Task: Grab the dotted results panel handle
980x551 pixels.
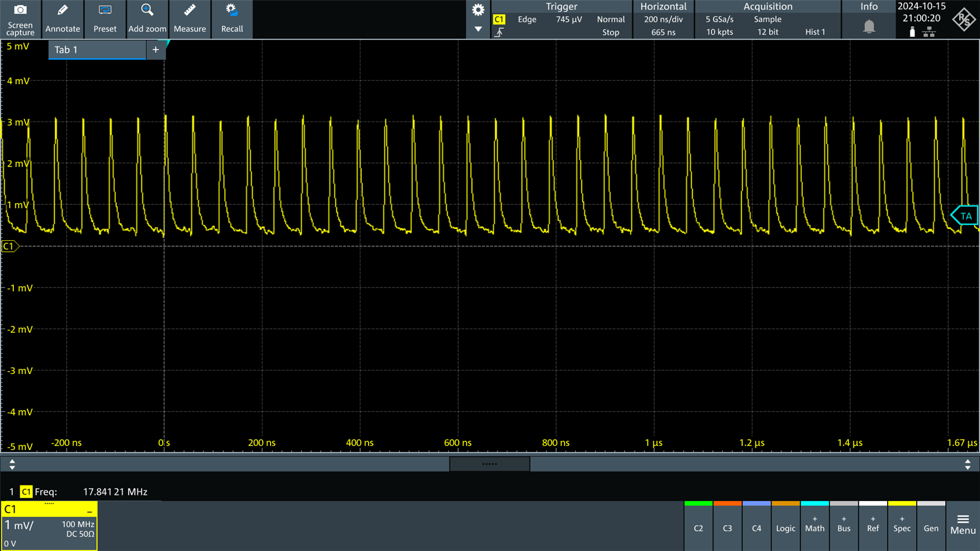Action: click(x=489, y=464)
